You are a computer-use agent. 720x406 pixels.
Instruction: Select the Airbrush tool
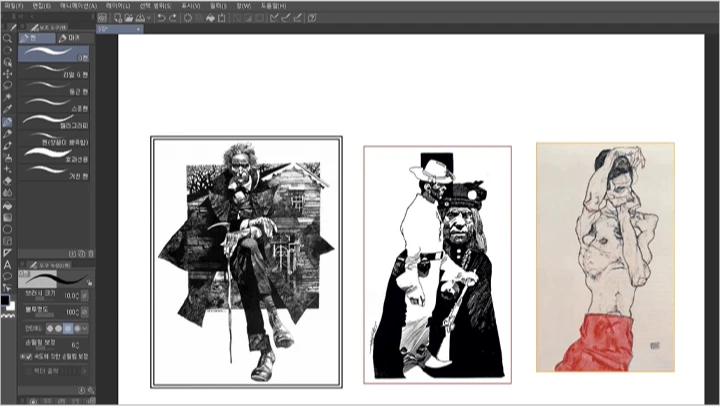(7, 158)
